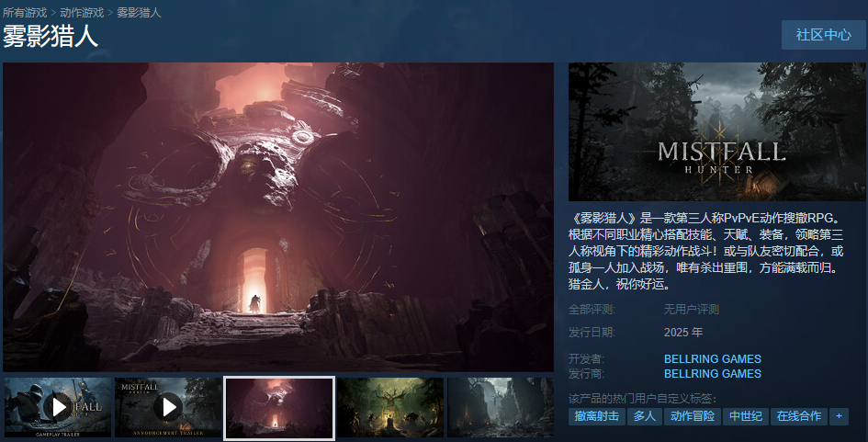Select the 在线合作 tag
Image resolution: width=868 pixels, height=442 pixels.
(799, 416)
